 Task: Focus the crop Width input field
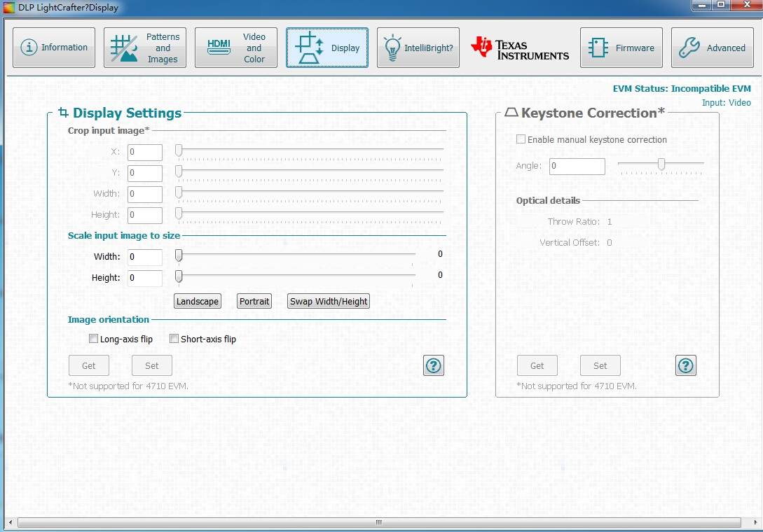tap(145, 194)
